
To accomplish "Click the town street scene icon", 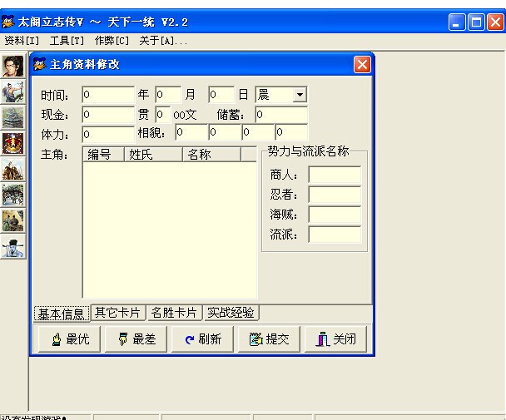I will point(12,195).
